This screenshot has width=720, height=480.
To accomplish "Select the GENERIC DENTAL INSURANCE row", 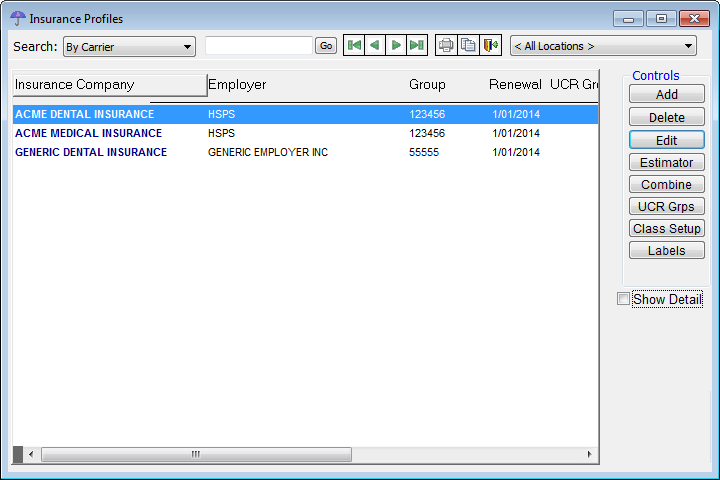I will pyautogui.click(x=91, y=153).
